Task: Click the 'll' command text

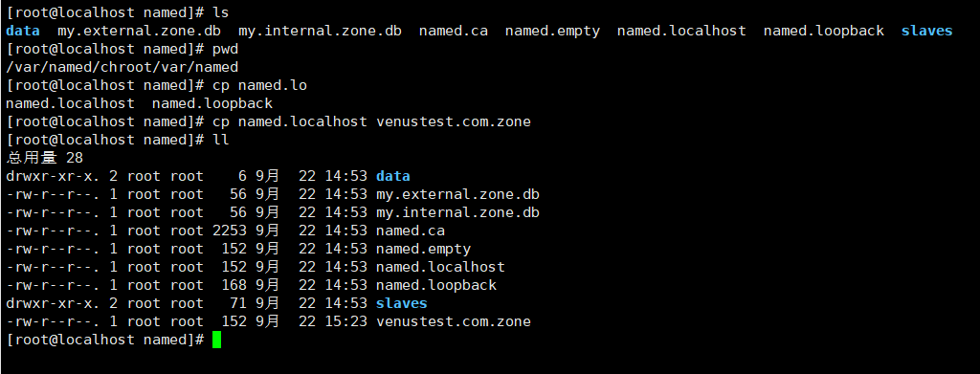Action: tap(221, 140)
